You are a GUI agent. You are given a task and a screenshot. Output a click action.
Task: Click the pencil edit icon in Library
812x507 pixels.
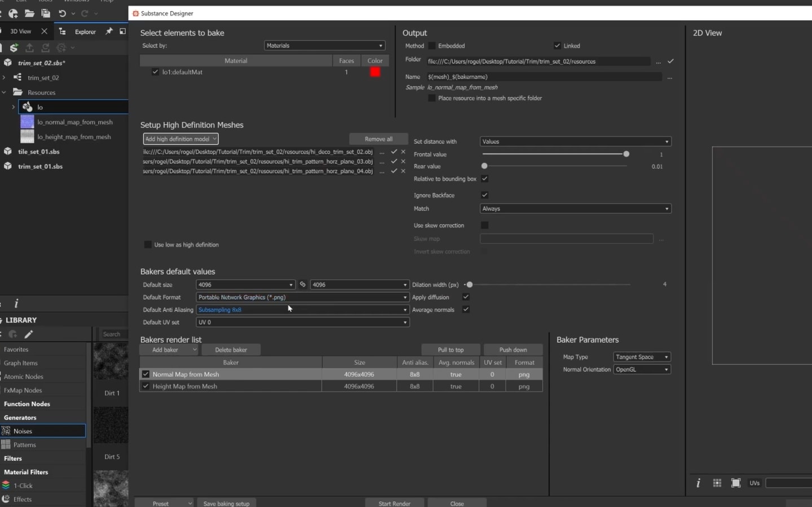pyautogui.click(x=29, y=334)
